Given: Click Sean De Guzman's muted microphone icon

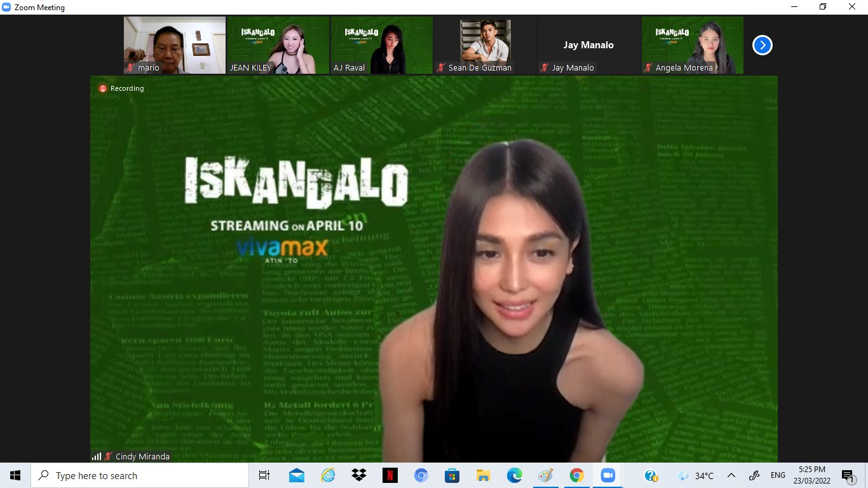Looking at the screenshot, I should 442,67.
